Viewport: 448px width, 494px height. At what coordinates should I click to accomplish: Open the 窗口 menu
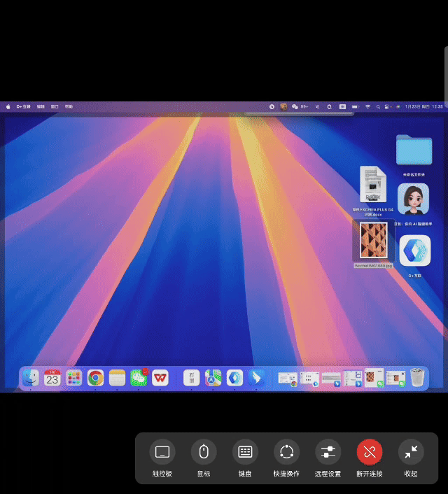[x=55, y=107]
